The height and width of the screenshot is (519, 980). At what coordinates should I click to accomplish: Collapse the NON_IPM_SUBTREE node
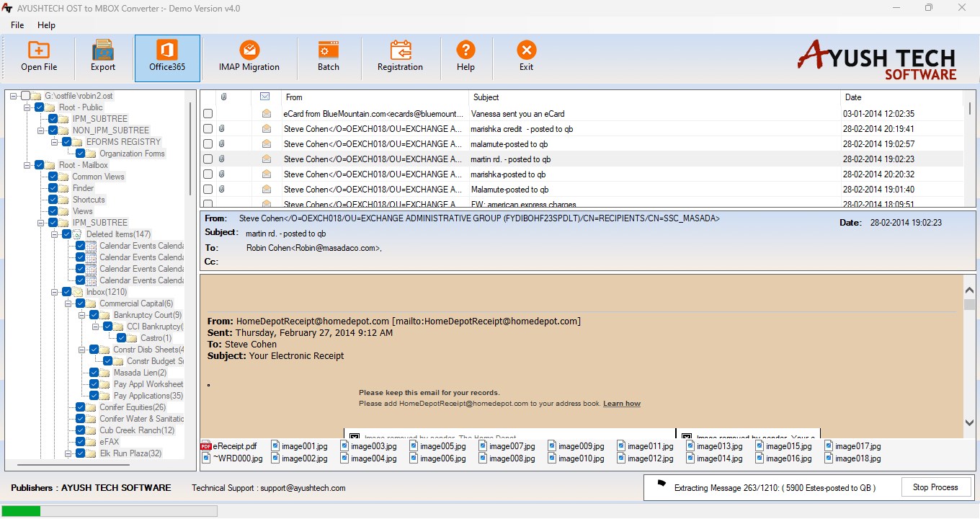pyautogui.click(x=41, y=130)
